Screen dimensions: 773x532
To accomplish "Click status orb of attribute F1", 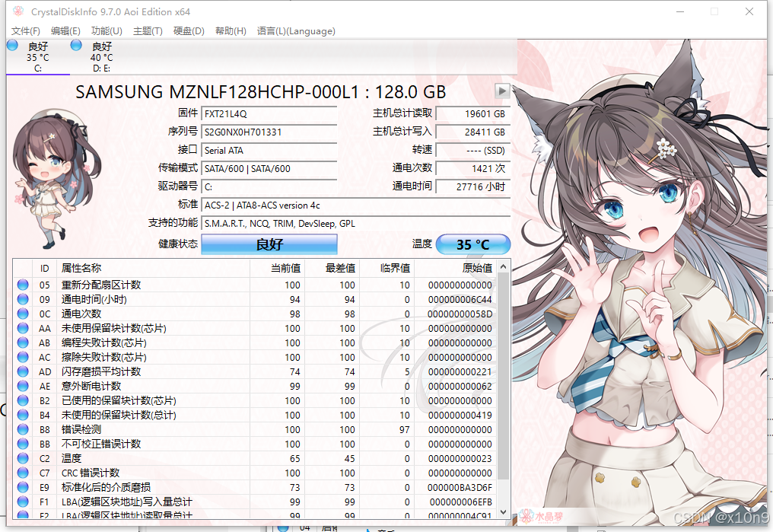I will [23, 502].
